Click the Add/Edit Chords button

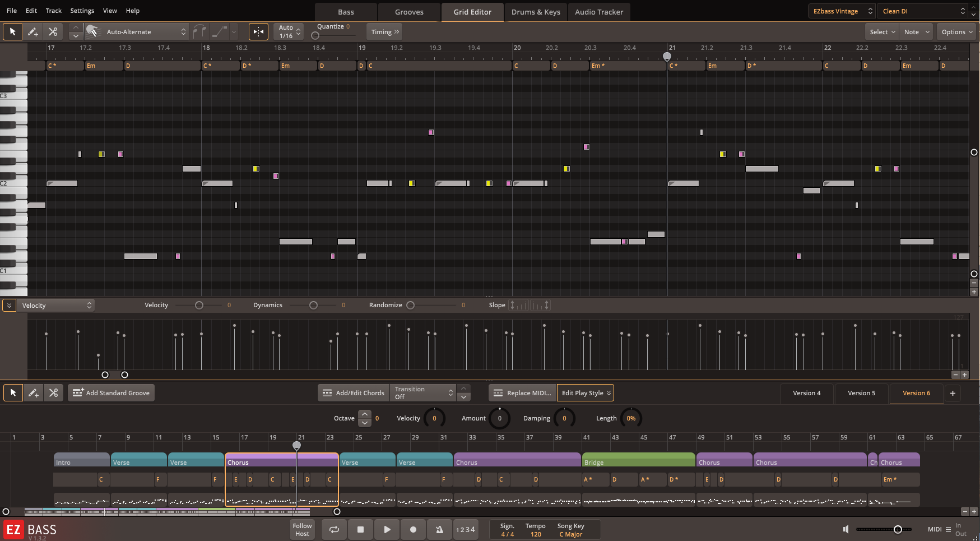pos(354,393)
